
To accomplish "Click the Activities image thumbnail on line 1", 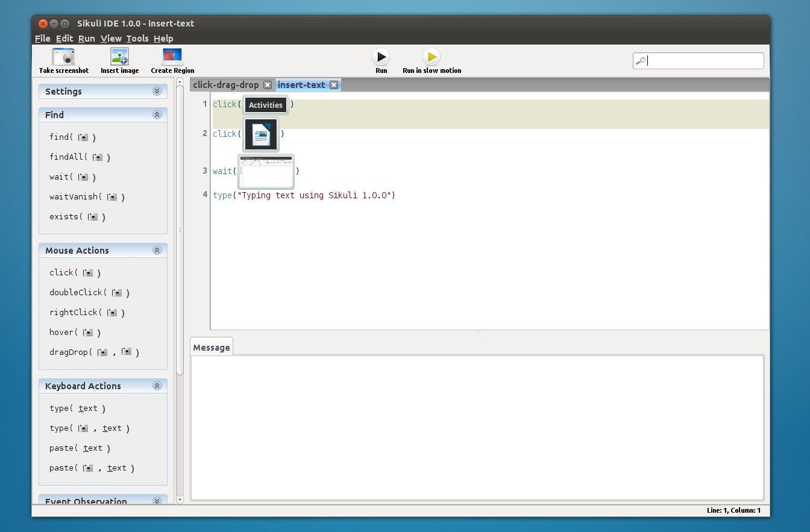I will coord(266,105).
